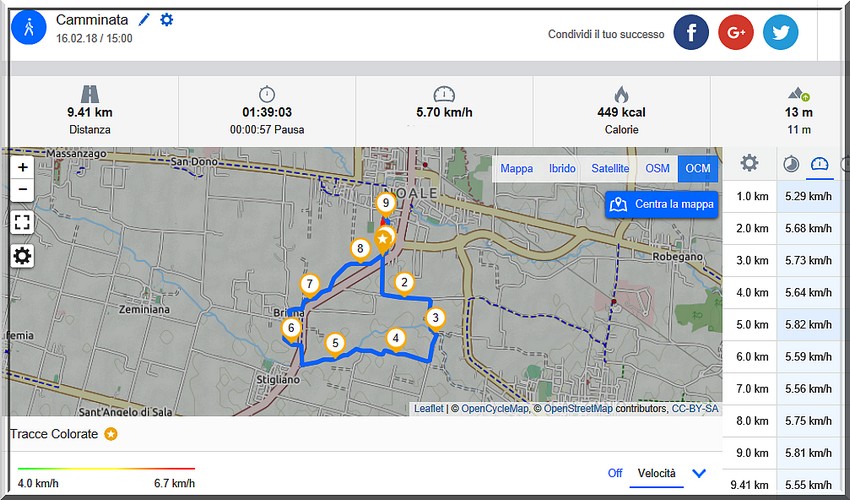Viewport: 850px width, 500px height.
Task: Select kilometer marker 5 on map
Action: pos(335,343)
